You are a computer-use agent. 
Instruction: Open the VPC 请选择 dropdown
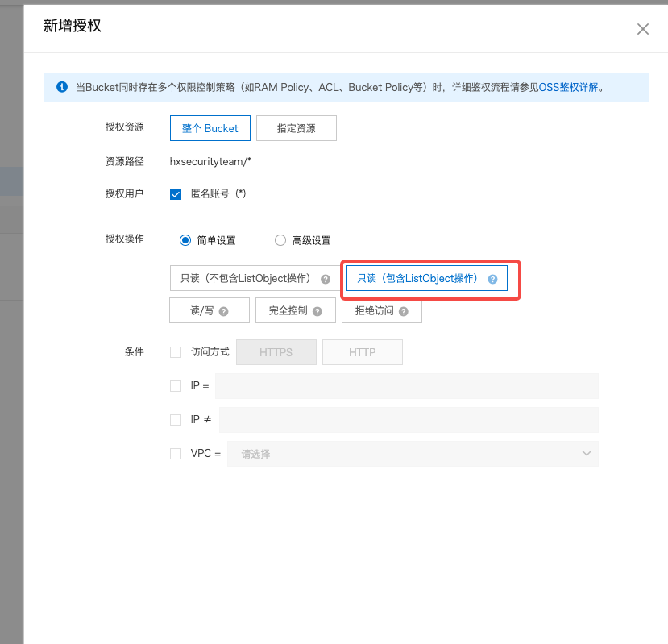pos(413,454)
